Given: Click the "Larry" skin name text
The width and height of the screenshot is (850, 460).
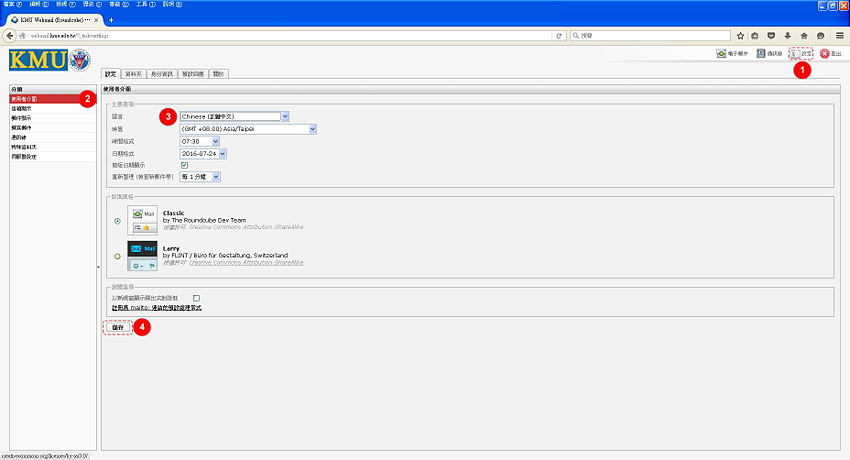Looking at the screenshot, I should 171,249.
